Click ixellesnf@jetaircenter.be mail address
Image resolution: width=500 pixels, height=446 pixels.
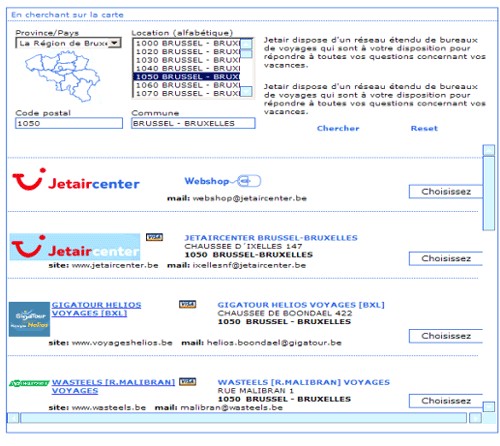coord(249,266)
